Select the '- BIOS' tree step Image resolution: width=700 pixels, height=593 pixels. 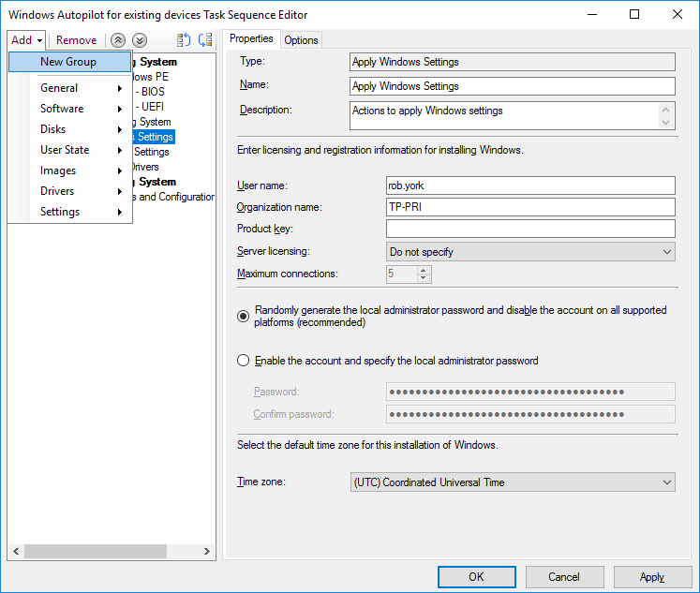coord(150,92)
